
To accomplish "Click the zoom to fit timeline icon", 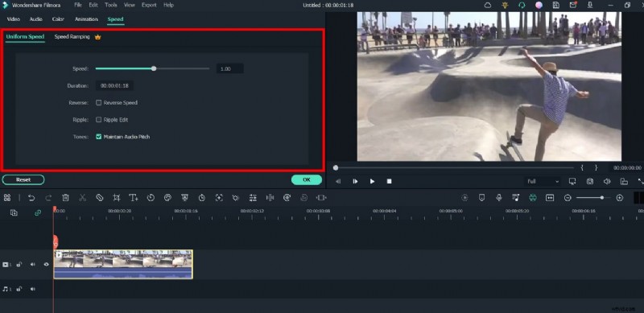I will coord(550,198).
